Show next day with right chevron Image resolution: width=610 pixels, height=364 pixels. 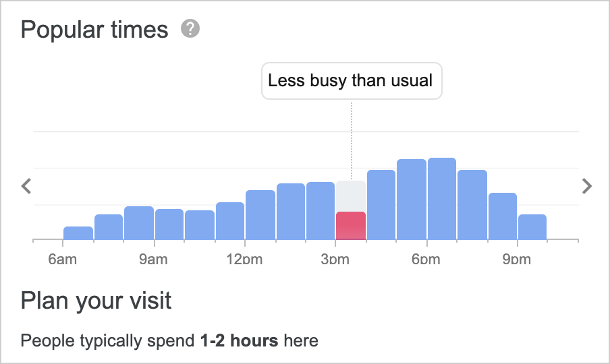pyautogui.click(x=586, y=186)
